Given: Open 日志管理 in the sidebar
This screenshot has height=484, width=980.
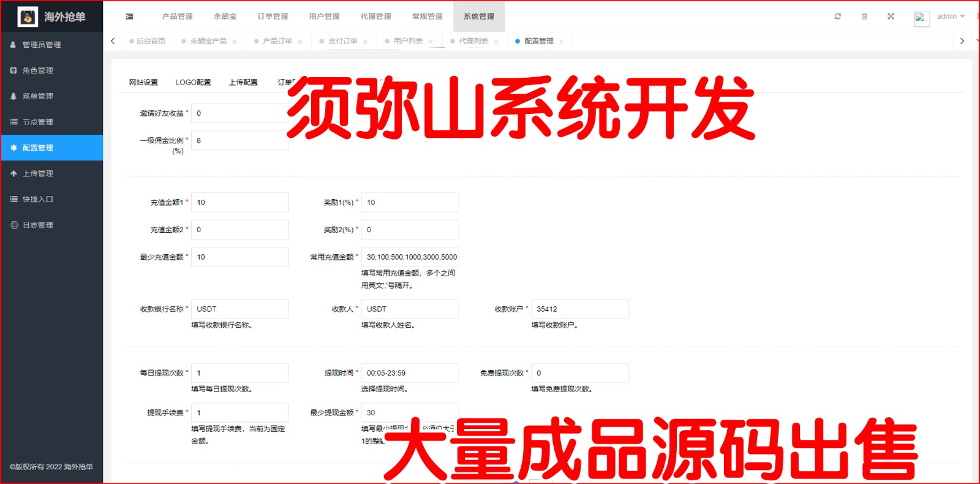Looking at the screenshot, I should tap(38, 225).
